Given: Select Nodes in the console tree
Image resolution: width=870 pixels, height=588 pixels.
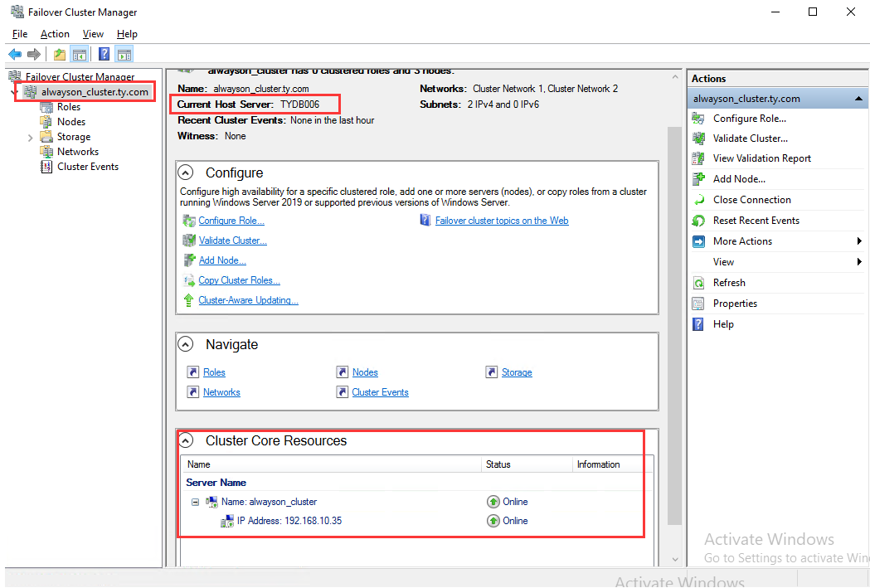Looking at the screenshot, I should tap(71, 122).
